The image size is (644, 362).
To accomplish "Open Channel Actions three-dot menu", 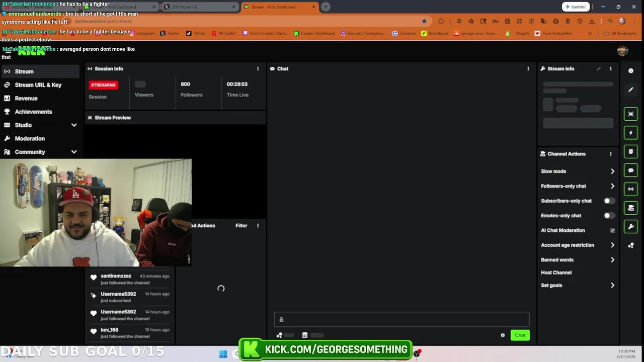I will pos(611,154).
